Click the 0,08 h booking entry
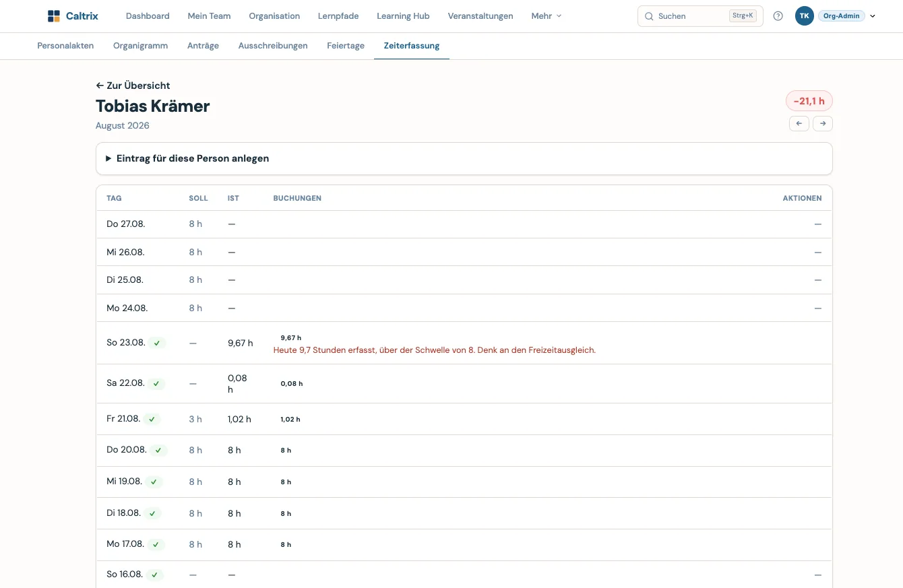The height and width of the screenshot is (588, 903). pos(292,384)
